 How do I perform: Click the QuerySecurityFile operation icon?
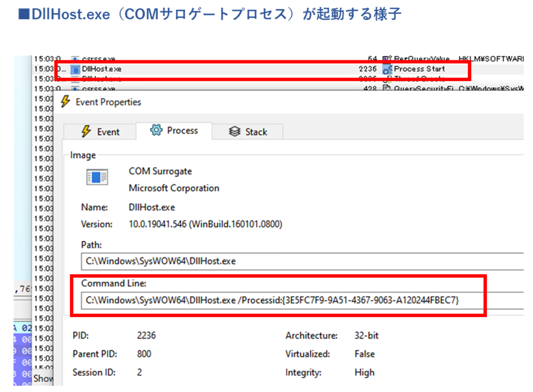pyautogui.click(x=387, y=88)
